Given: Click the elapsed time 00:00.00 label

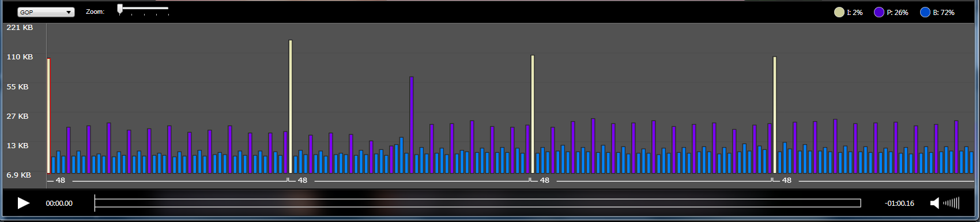Looking at the screenshot, I should point(59,204).
